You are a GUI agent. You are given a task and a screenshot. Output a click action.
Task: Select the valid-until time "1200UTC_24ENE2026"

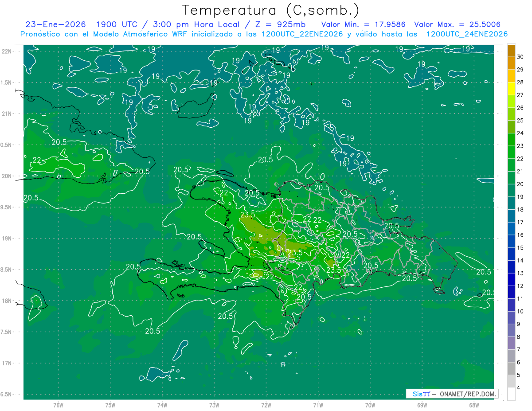click(x=467, y=34)
